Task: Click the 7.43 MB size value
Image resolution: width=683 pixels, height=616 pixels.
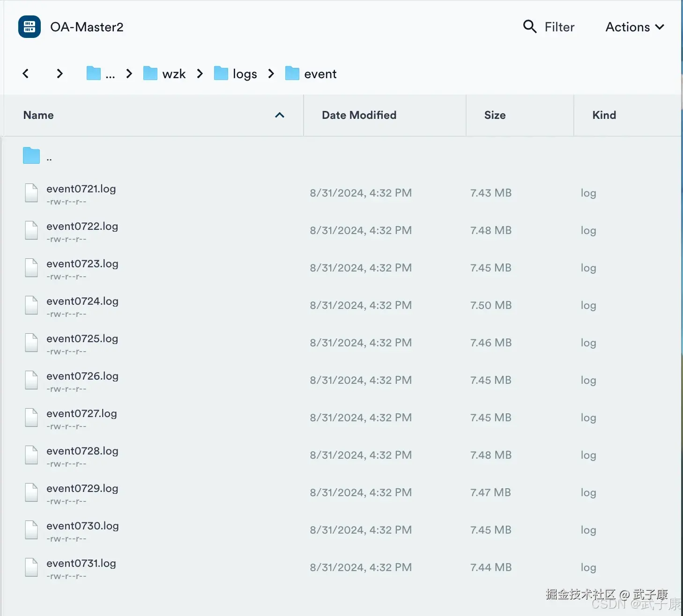Action: point(490,193)
